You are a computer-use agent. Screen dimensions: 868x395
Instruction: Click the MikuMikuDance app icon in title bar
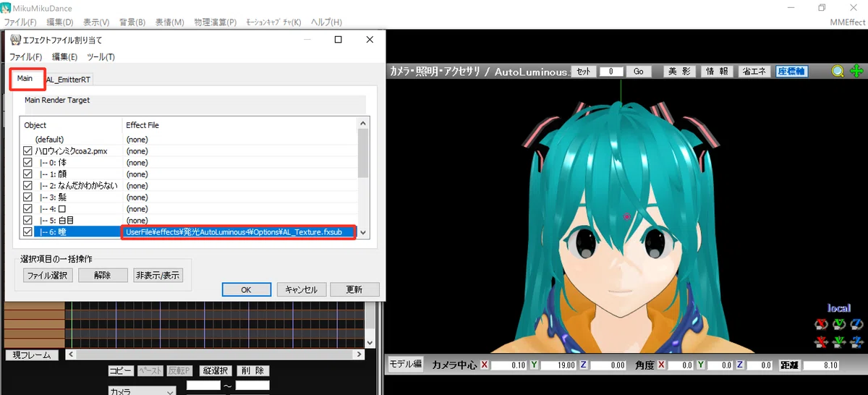[6, 7]
